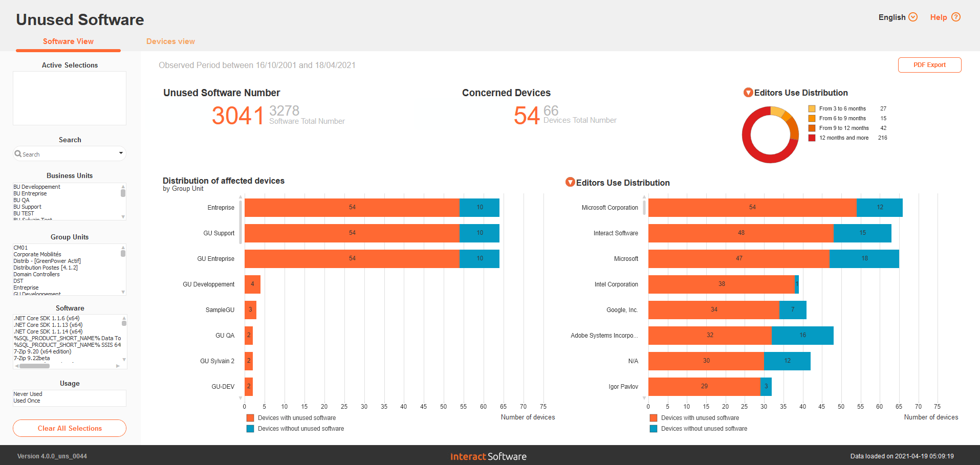Click the GU Support blue bar showing 10
This screenshot has width=980, height=465.
480,233
